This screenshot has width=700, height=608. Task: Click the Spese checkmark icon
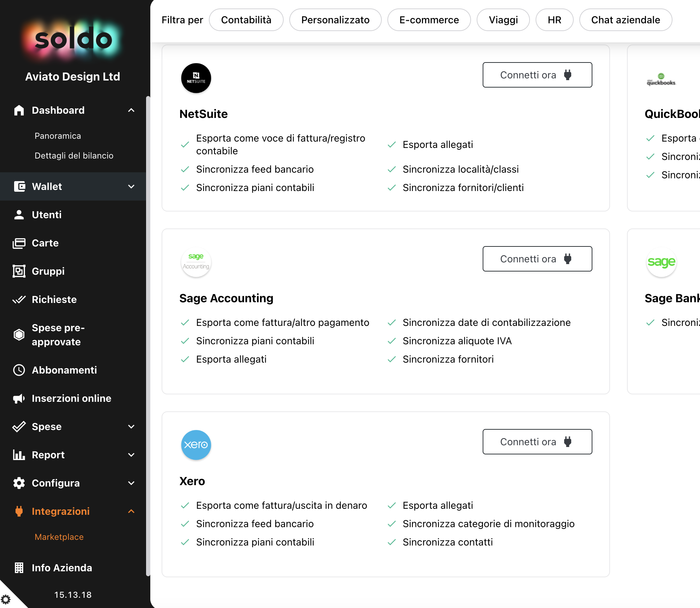(19, 427)
